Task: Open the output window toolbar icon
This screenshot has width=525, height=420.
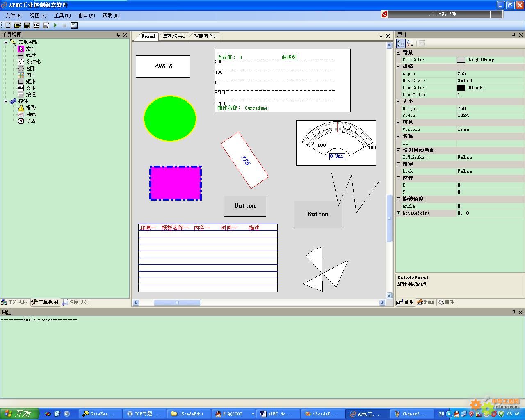Action: click(74, 25)
